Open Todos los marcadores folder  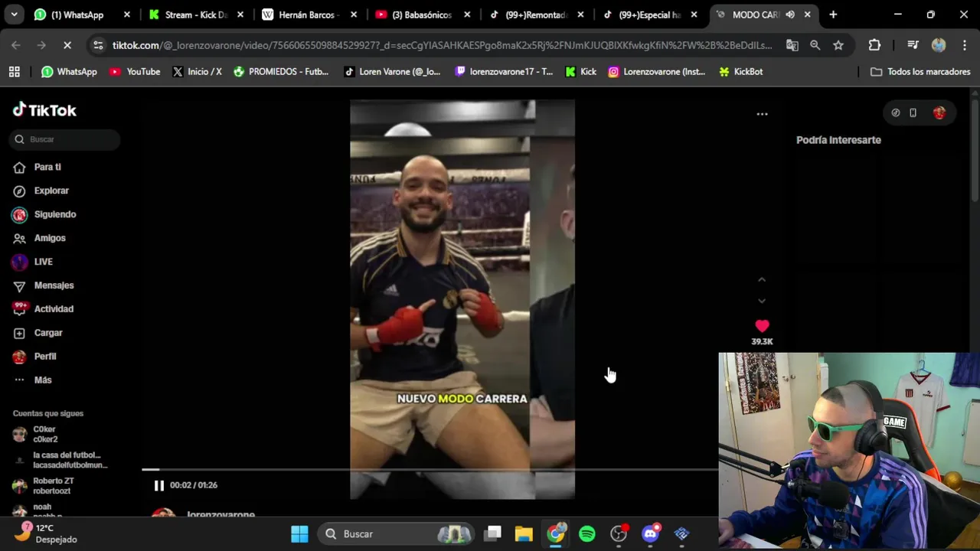(920, 72)
